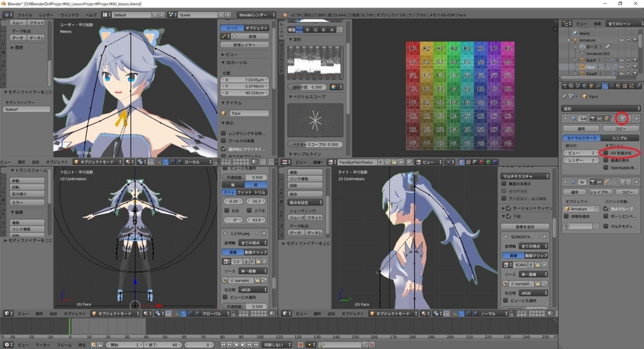Click the Armature object field in modifier

(x=581, y=209)
